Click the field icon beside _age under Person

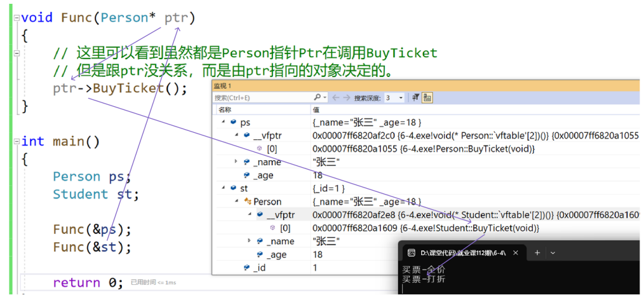[x=260, y=254]
